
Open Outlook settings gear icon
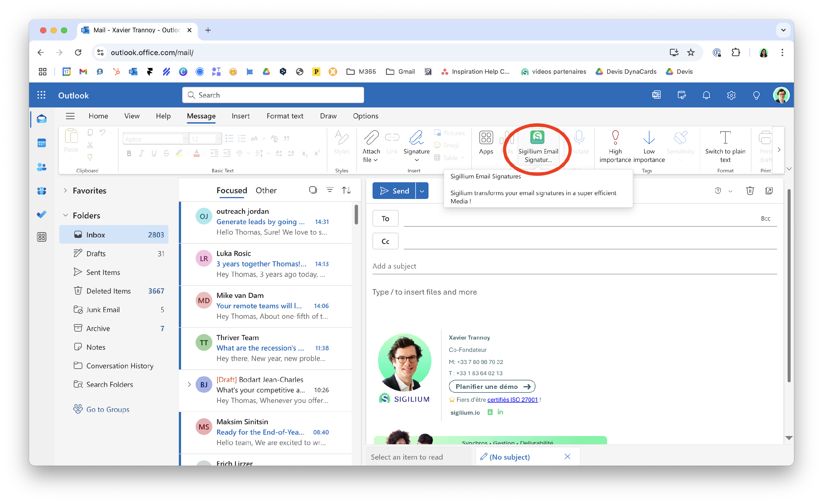point(731,95)
